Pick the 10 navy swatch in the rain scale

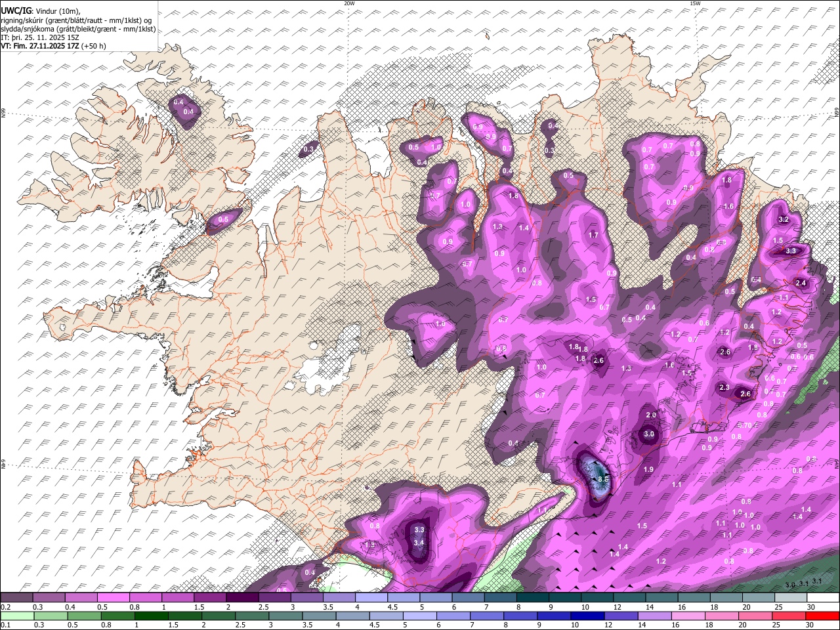pos(587,616)
